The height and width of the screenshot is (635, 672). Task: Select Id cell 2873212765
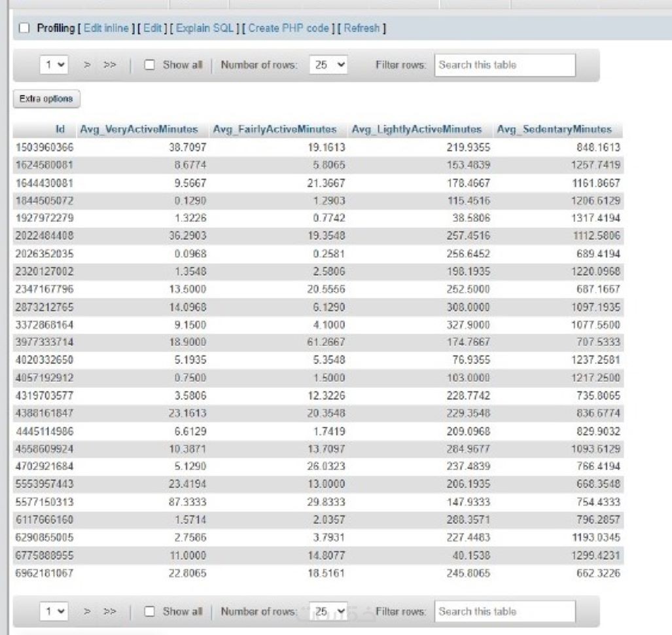[x=44, y=307]
